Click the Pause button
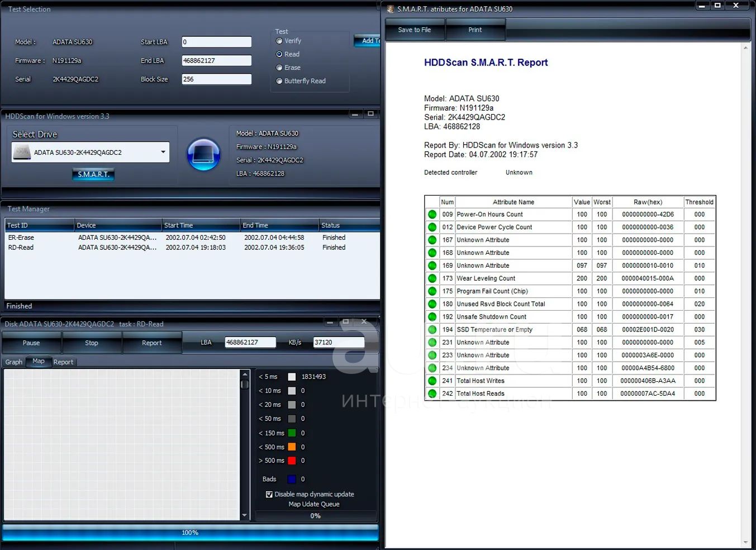756x550 pixels. pos(31,343)
